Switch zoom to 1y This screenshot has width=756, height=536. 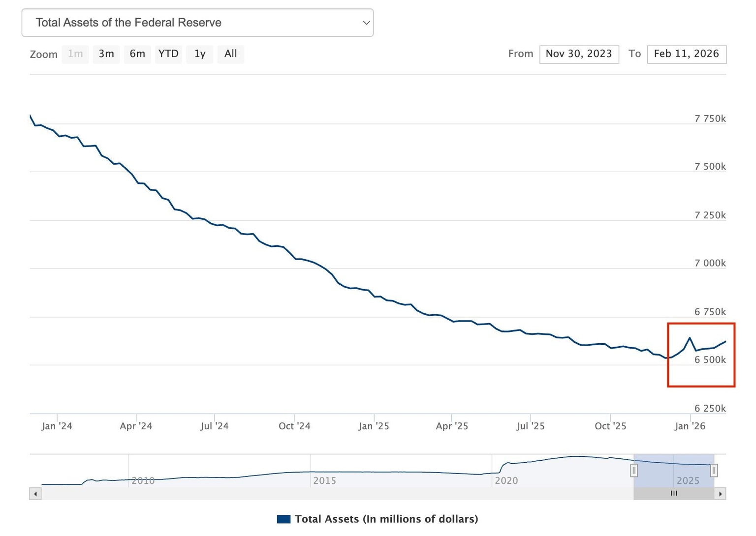coord(200,54)
